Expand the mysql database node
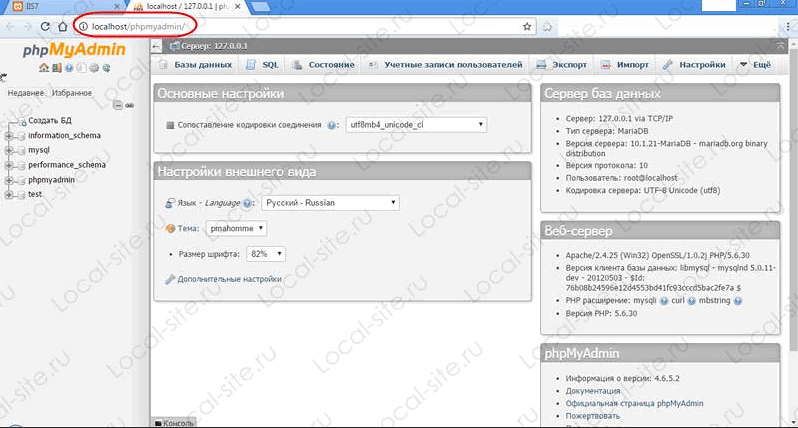Viewport: 798px width, 428px height. pos(8,151)
